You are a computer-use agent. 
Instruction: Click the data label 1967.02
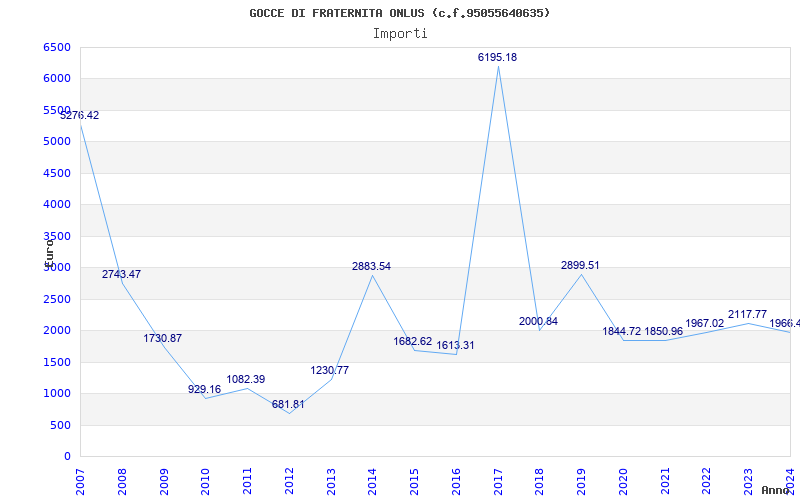(705, 323)
